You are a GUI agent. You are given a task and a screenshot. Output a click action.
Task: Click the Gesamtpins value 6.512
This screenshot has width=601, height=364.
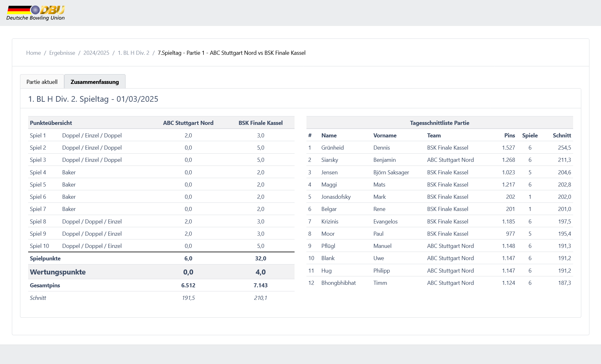pyautogui.click(x=188, y=285)
